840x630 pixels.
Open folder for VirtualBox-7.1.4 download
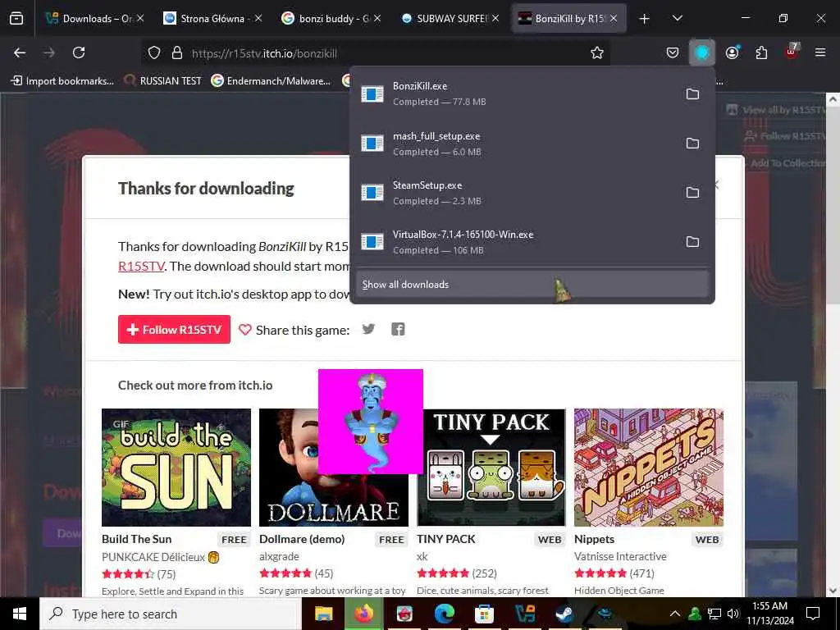[692, 242]
